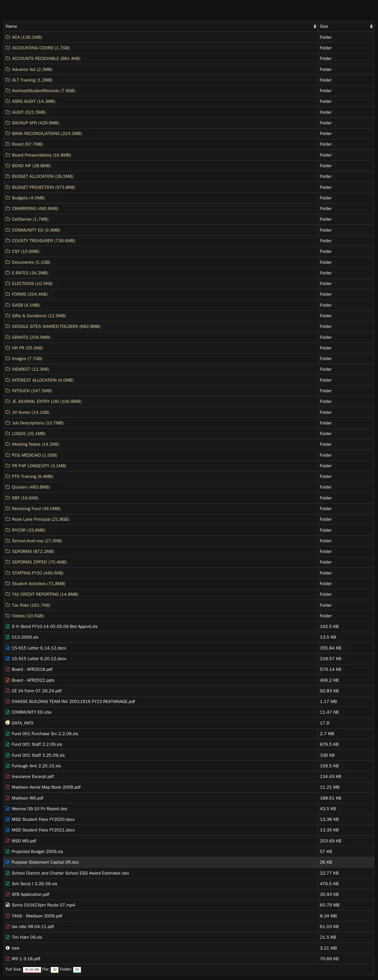
Task: Click the Excel icon for 013-2009.xls
Action: 8,637
